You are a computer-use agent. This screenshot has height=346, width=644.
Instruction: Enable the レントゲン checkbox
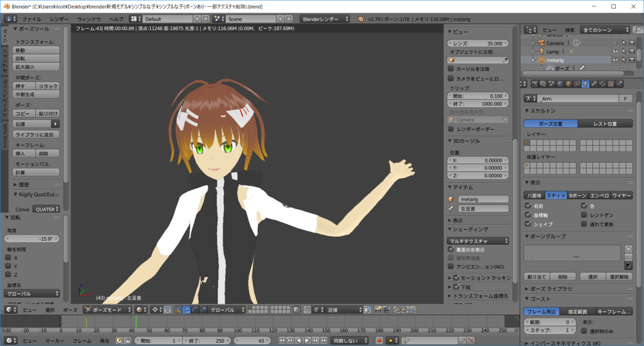point(584,215)
